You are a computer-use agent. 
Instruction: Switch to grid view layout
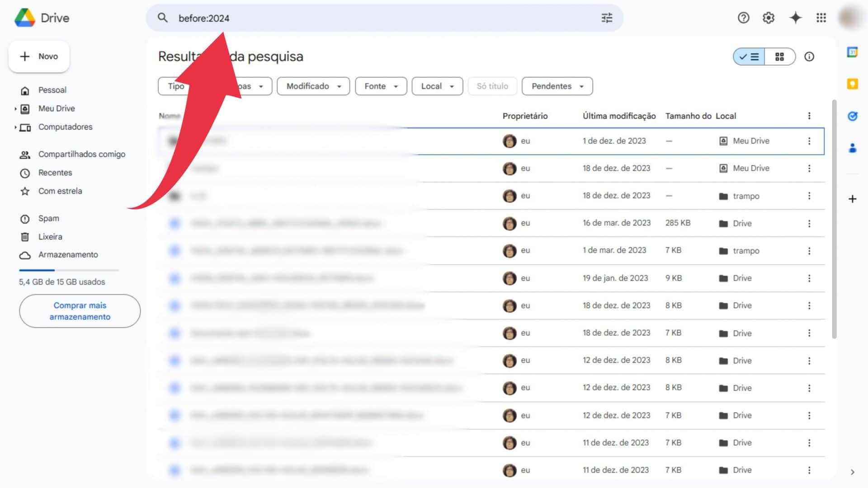779,56
